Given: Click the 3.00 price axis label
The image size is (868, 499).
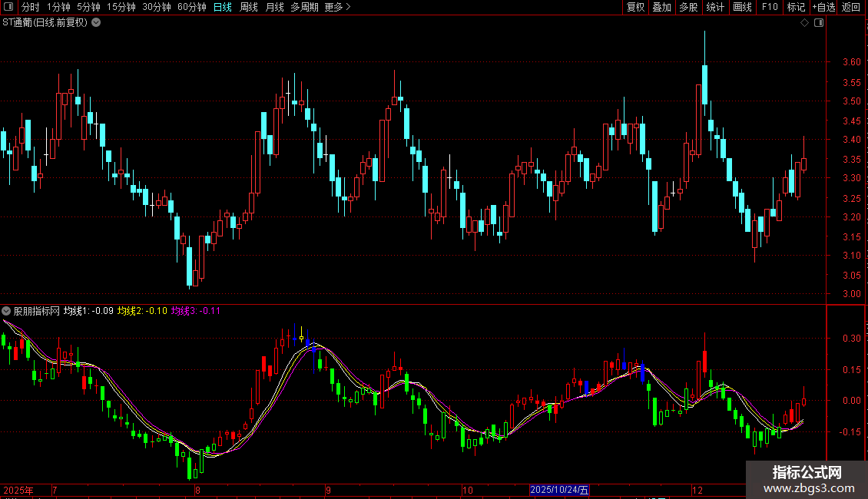Looking at the screenshot, I should coord(852,294).
